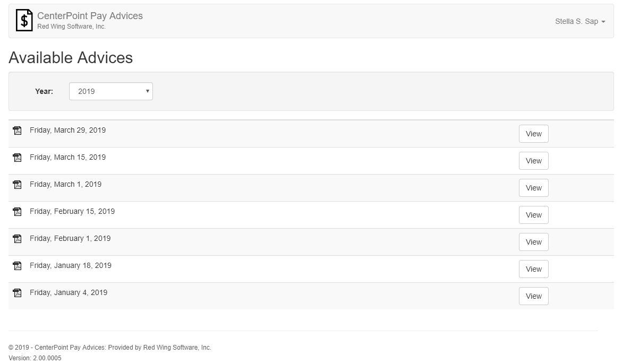
Task: Click the PDF icon for March 29, 2019
Action: 18,131
